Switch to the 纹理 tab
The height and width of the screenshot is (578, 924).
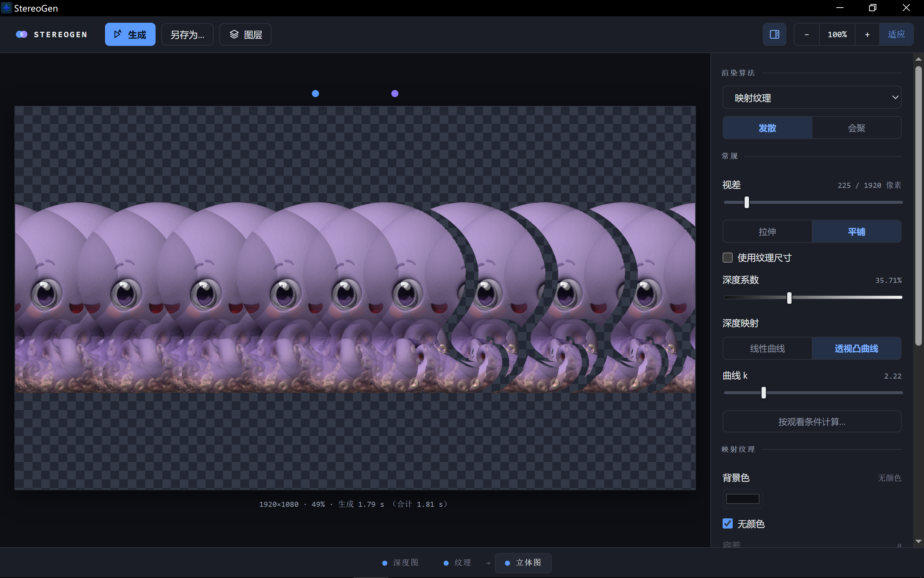click(x=457, y=563)
